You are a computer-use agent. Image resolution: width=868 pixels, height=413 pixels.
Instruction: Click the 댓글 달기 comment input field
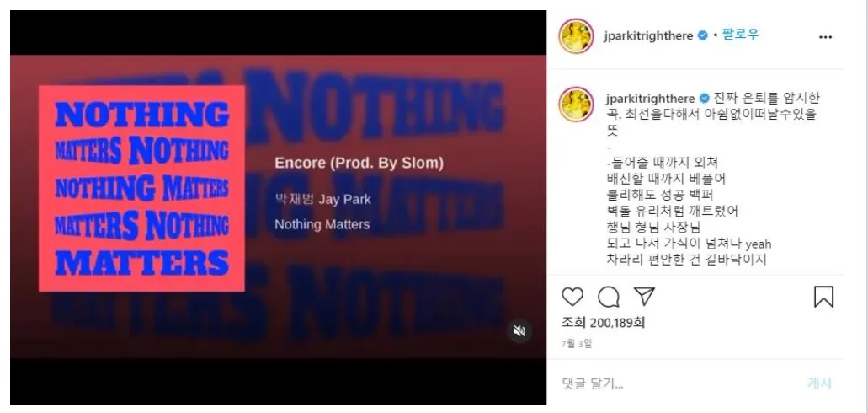pyautogui.click(x=675, y=383)
